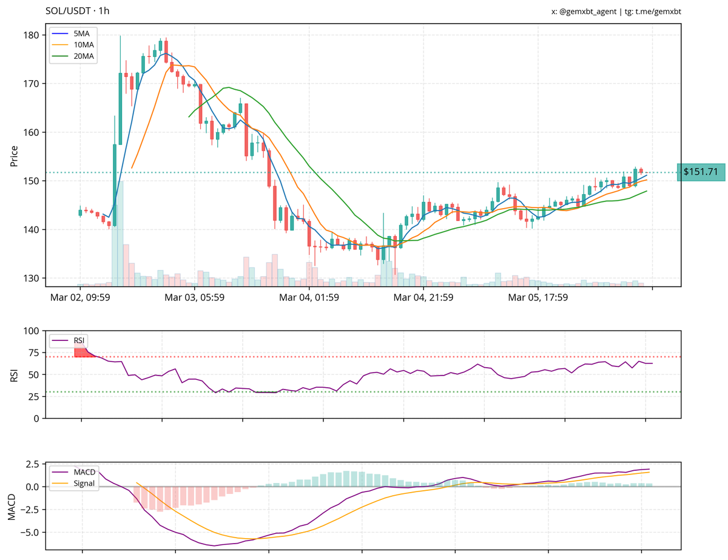Click the blue 5MA legend line swatch
Screen dimensions: 728x560
click(61, 34)
